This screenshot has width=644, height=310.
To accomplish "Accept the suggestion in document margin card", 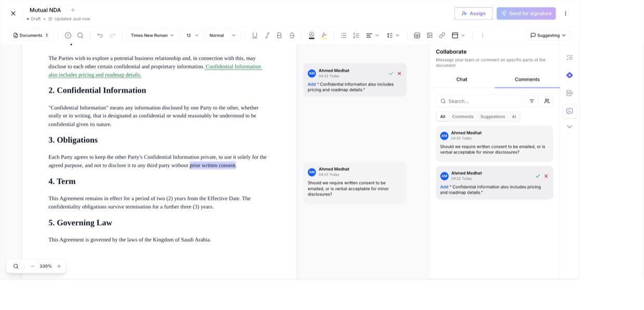I will coord(391,74).
